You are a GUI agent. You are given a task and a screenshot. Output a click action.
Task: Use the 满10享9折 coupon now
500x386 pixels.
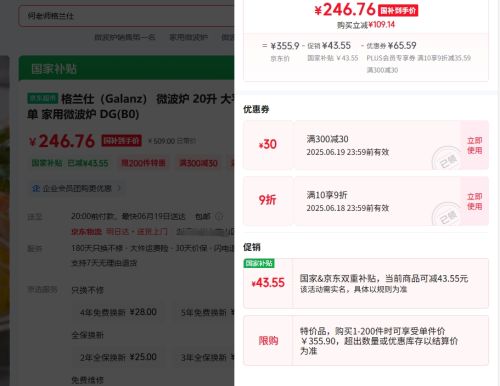[x=475, y=201]
